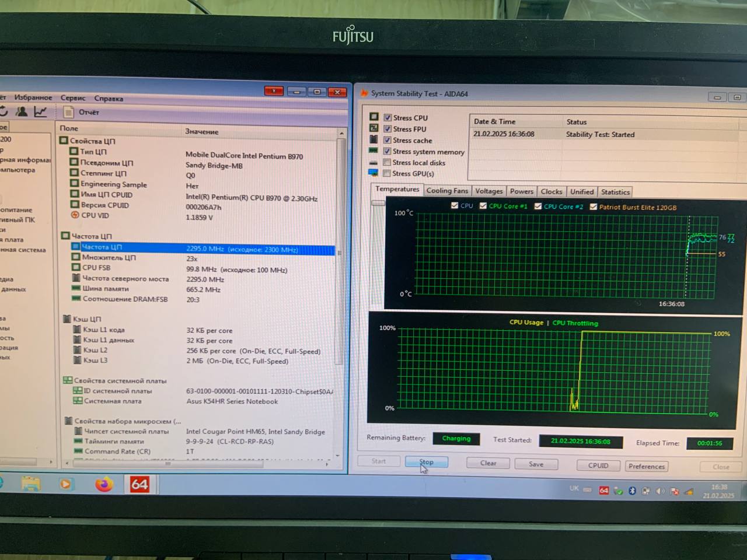
Task: Click the Stress local disks drive icon
Action: (373, 162)
